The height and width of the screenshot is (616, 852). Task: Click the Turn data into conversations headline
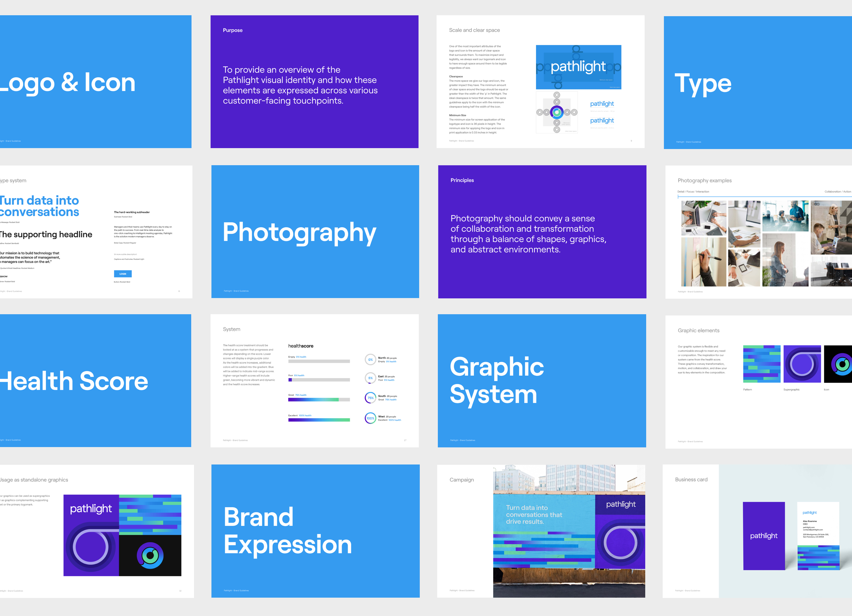(x=40, y=206)
